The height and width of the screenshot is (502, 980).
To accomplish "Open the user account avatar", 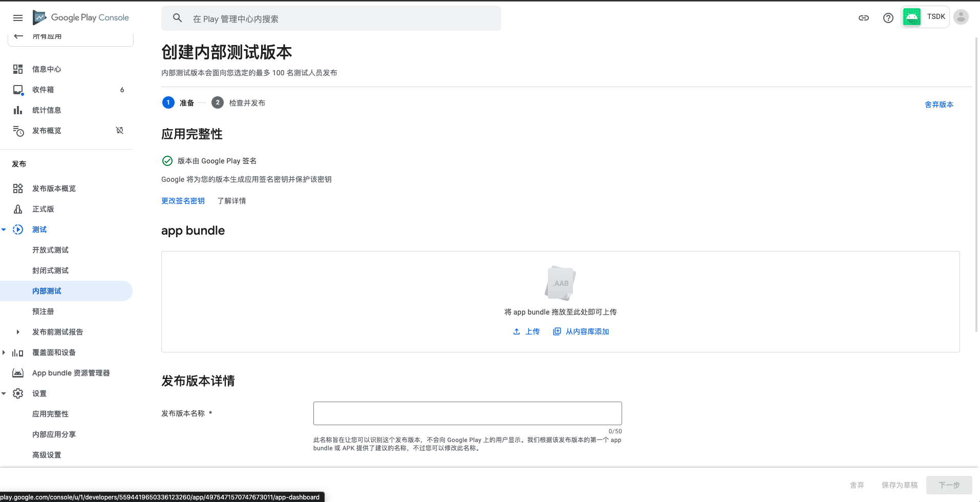I will tap(961, 17).
